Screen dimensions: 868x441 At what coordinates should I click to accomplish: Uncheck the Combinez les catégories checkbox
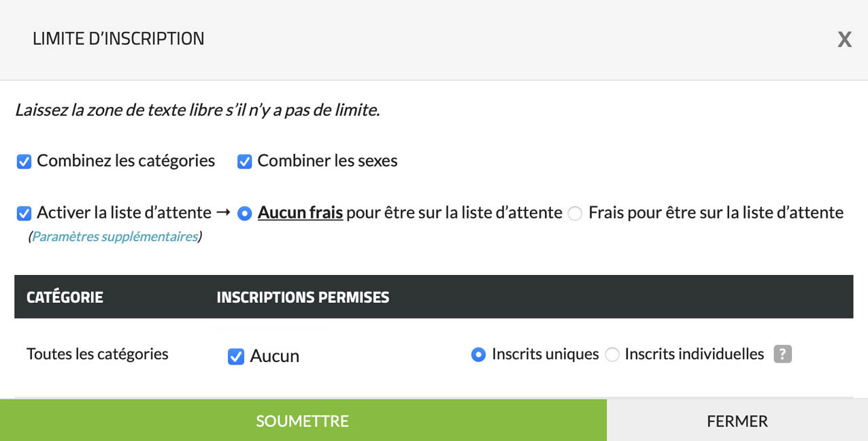pyautogui.click(x=24, y=162)
